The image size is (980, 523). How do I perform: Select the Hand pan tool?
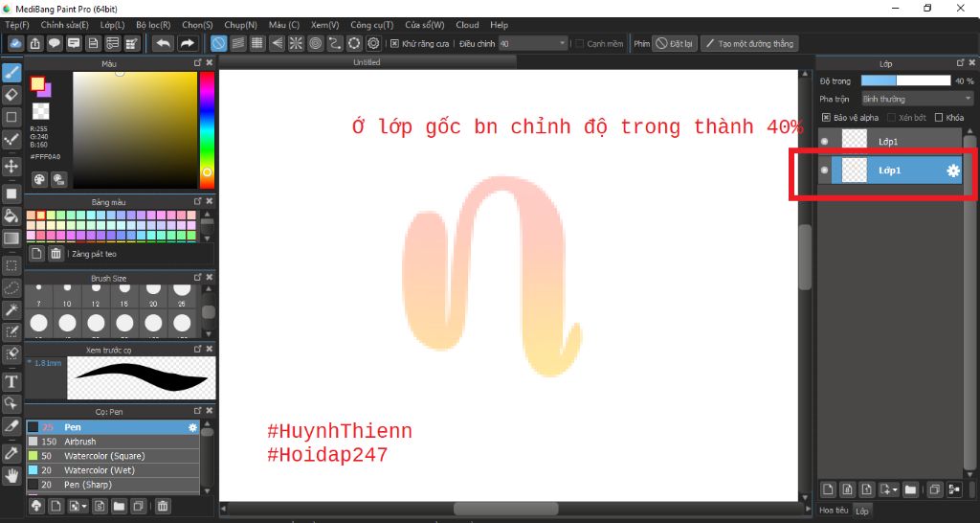click(11, 475)
